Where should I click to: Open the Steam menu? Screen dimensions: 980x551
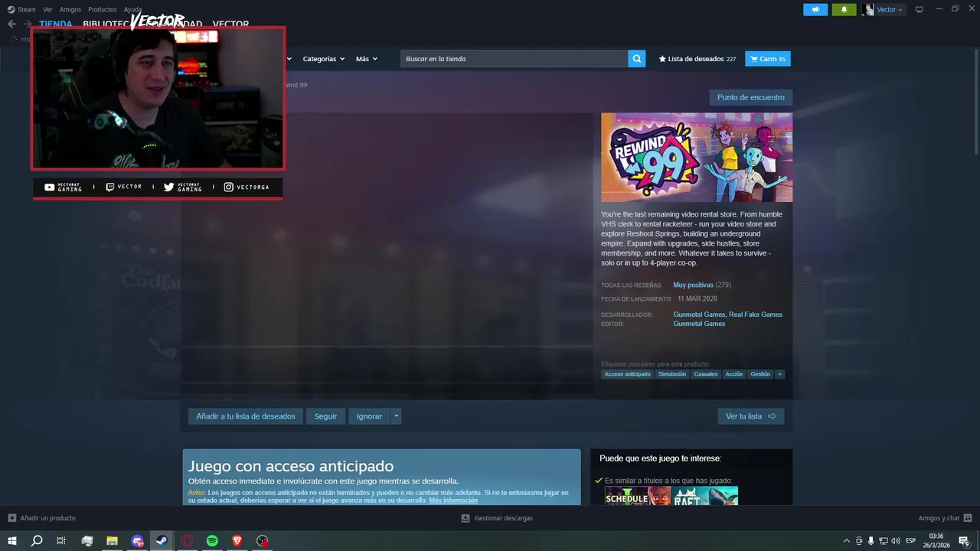[21, 9]
